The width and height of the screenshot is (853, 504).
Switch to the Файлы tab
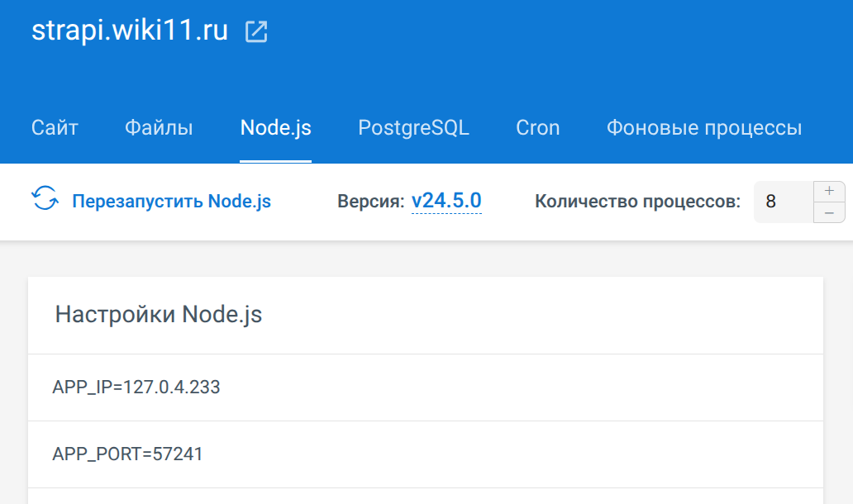pos(159,128)
